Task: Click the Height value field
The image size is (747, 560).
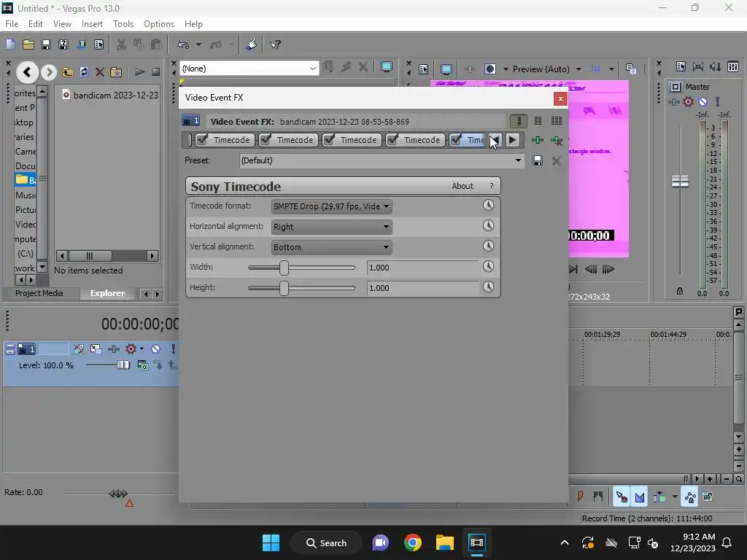Action: point(422,288)
